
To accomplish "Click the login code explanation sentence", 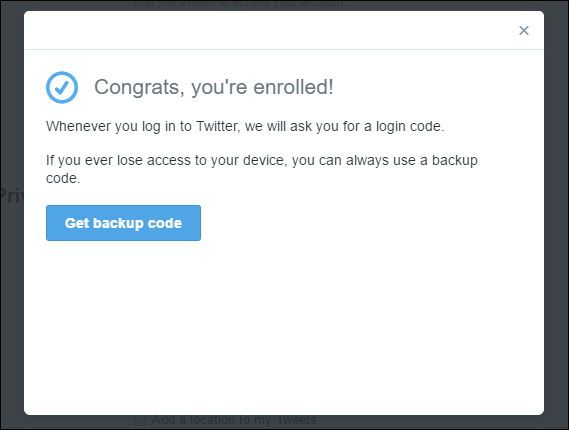I will pyautogui.click(x=245, y=127).
